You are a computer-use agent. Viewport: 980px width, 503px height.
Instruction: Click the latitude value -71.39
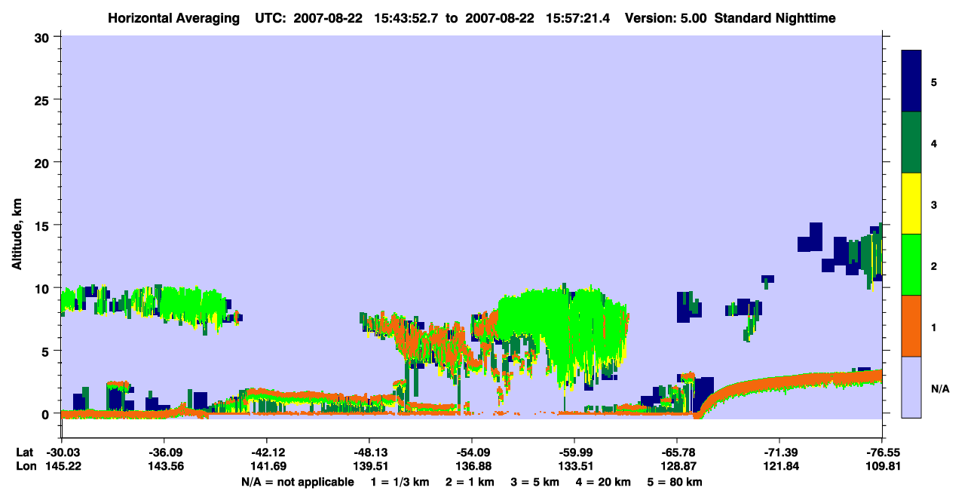(x=779, y=452)
